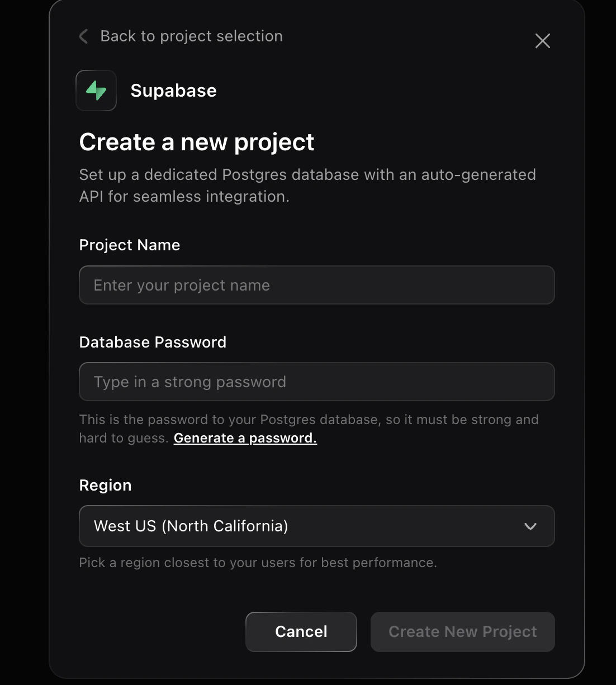
Task: Click the back chevron arrow
Action: 83,36
